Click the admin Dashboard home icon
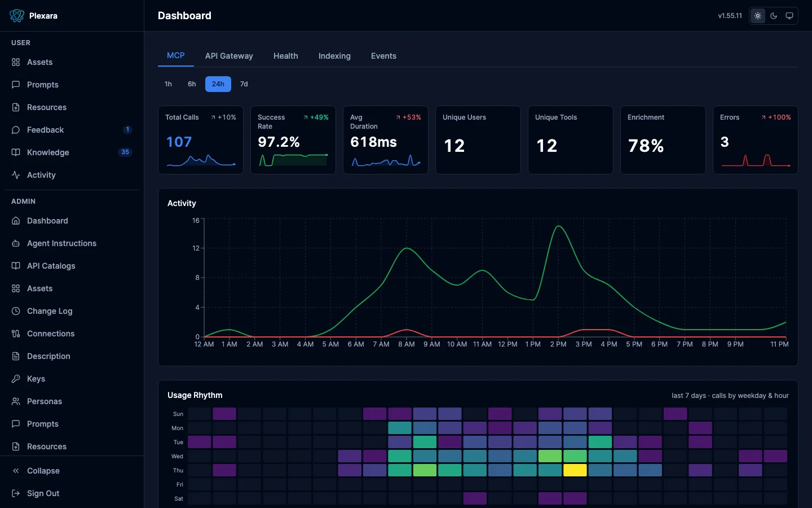 click(x=16, y=221)
